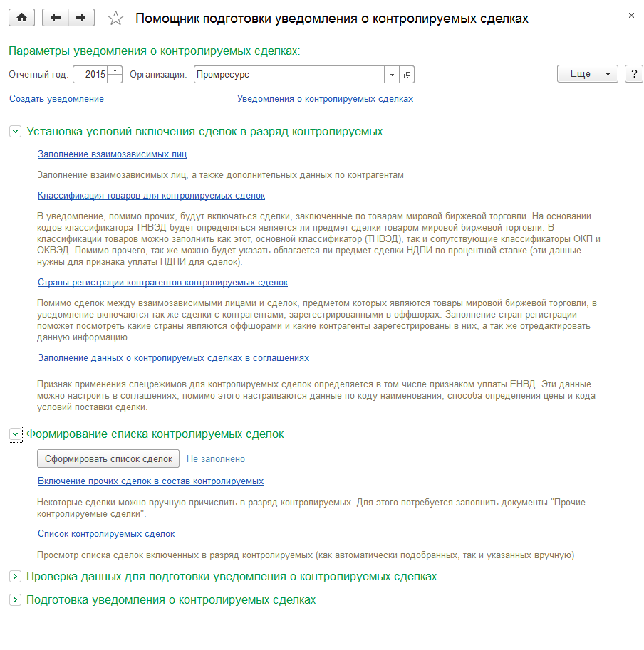Add page to favorites with star icon
This screenshot has width=644, height=650.
tap(115, 19)
